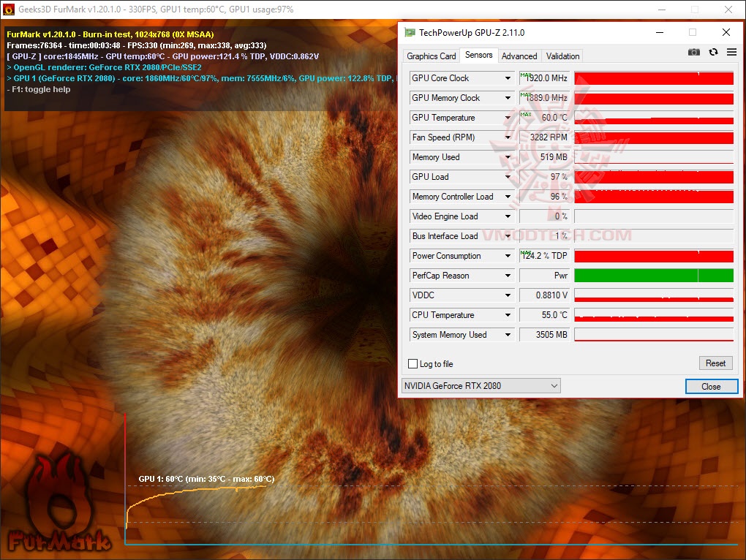The height and width of the screenshot is (560, 746).
Task: Open the NVIDIA GeForce RTX 2080 selector
Action: (x=481, y=385)
